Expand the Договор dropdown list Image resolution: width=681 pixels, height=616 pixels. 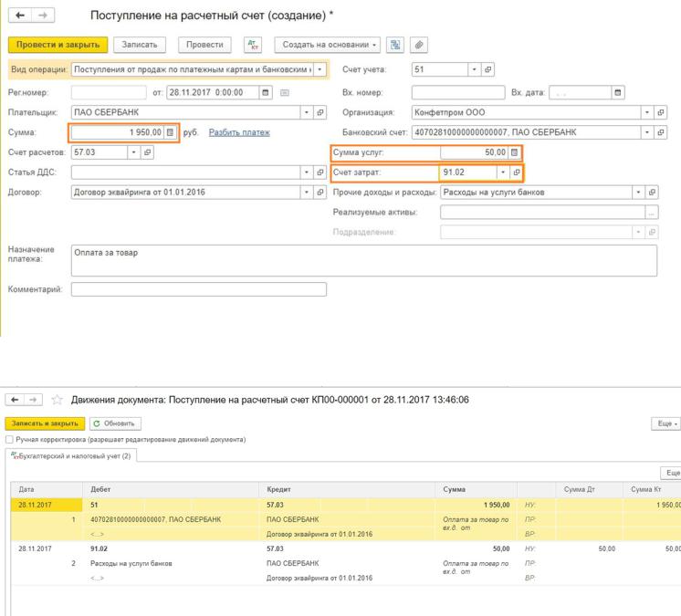(x=307, y=193)
